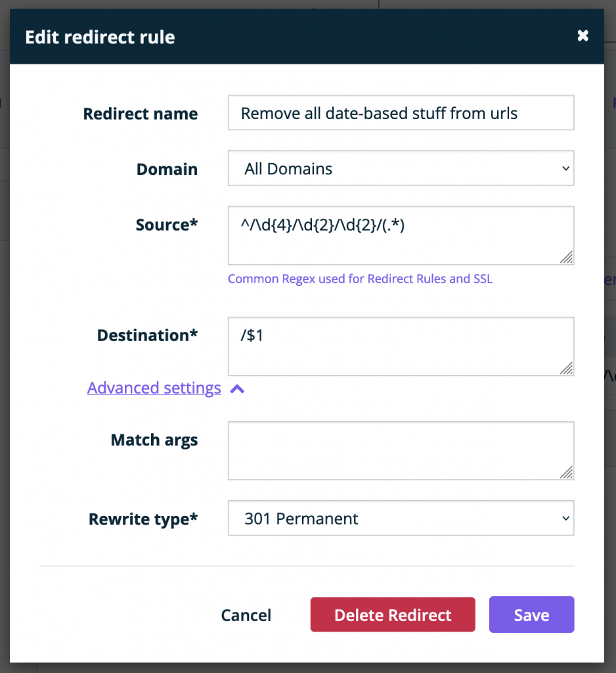Close the Edit redirect rule dialog
The height and width of the screenshot is (673, 616).
[x=583, y=35]
